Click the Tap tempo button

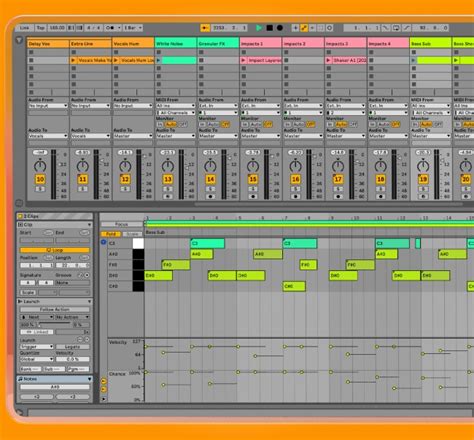pyautogui.click(x=41, y=28)
